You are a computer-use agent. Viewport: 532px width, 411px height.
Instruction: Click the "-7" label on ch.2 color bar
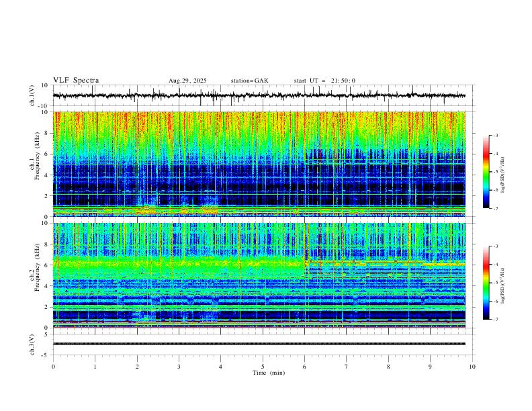tap(496, 320)
